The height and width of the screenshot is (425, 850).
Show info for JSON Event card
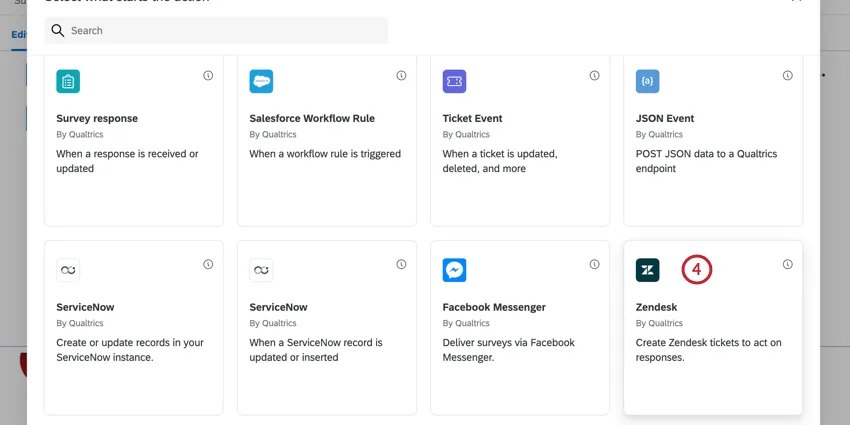click(787, 76)
